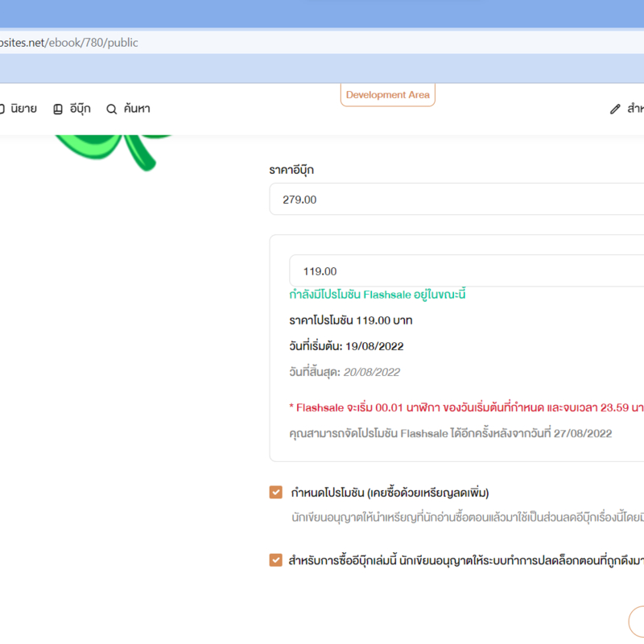644x644 pixels.
Task: Open the นิยาย menu item
Action: pos(23,109)
